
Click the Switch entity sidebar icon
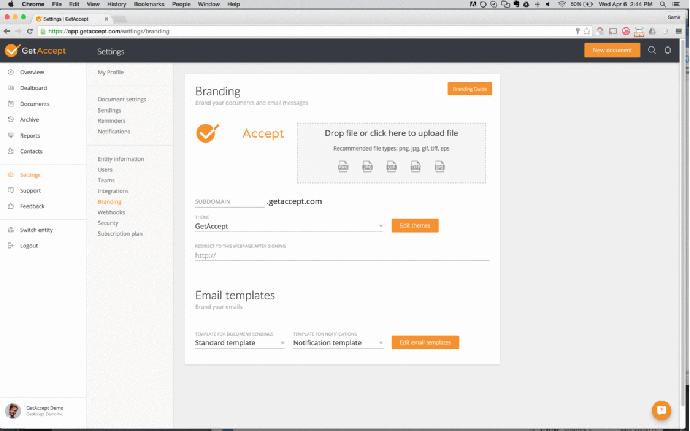tap(11, 230)
